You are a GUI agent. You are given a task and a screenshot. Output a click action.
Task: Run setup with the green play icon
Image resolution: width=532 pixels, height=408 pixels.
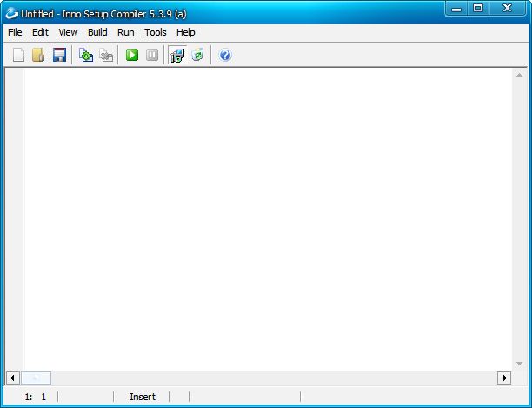132,55
